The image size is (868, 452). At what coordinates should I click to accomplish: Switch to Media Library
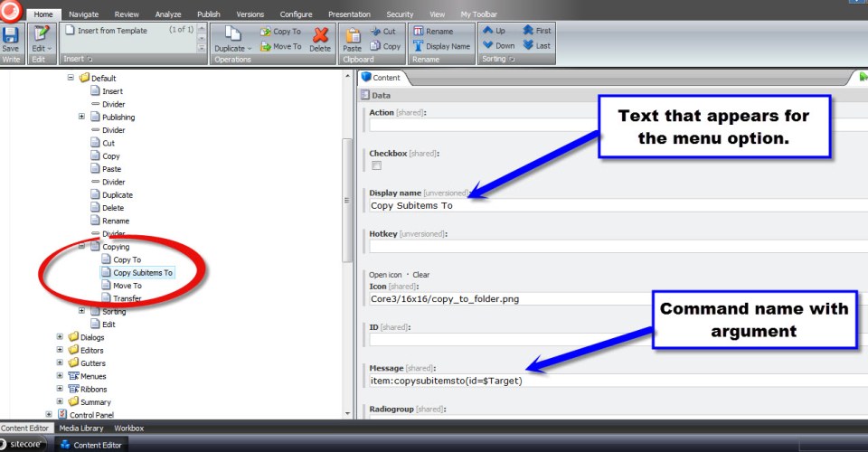click(81, 428)
